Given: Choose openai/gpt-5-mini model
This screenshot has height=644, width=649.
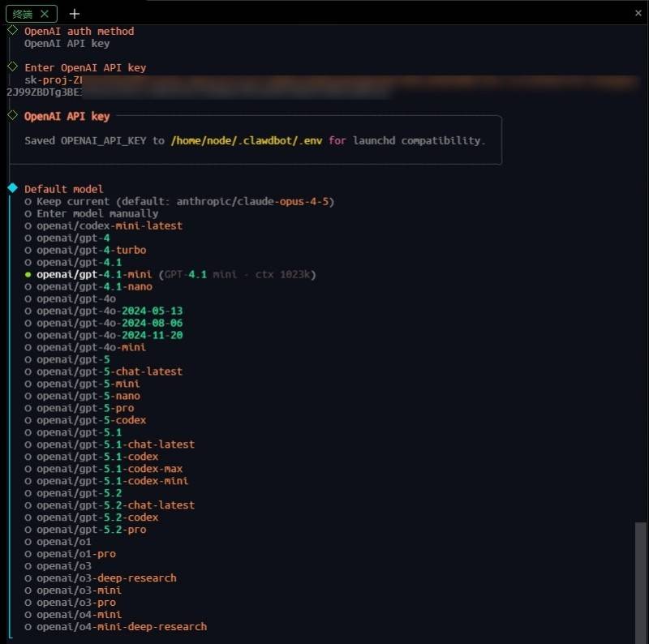Looking at the screenshot, I should (x=83, y=384).
